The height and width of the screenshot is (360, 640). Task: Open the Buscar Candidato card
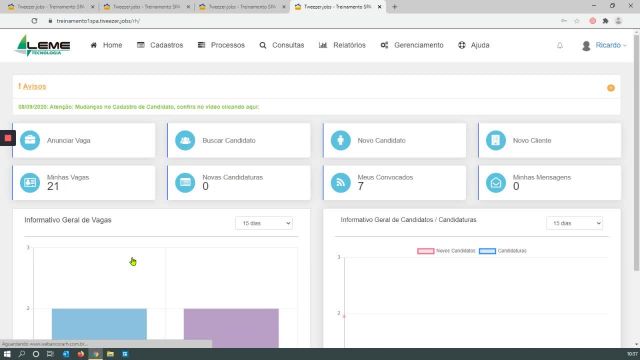239,140
